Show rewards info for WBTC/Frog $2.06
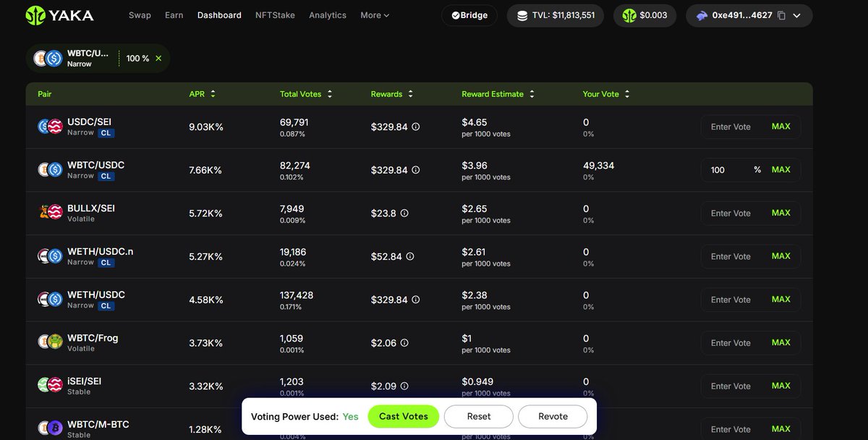 coord(404,343)
